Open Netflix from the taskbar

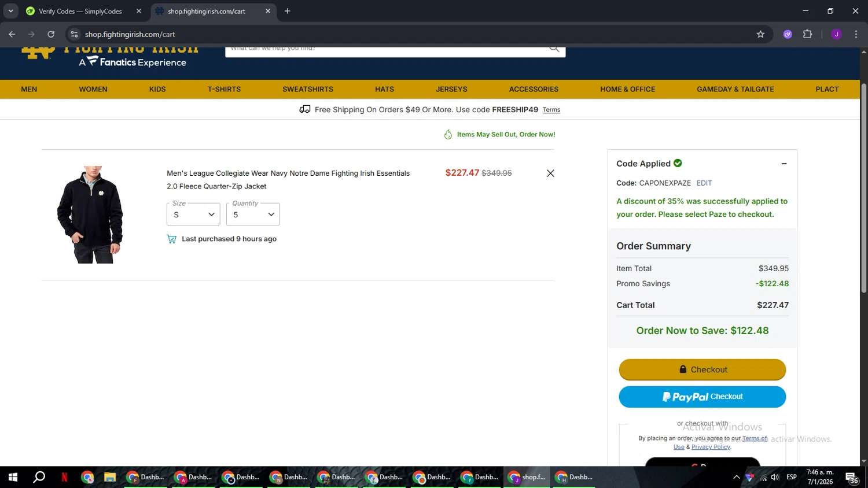[64, 477]
